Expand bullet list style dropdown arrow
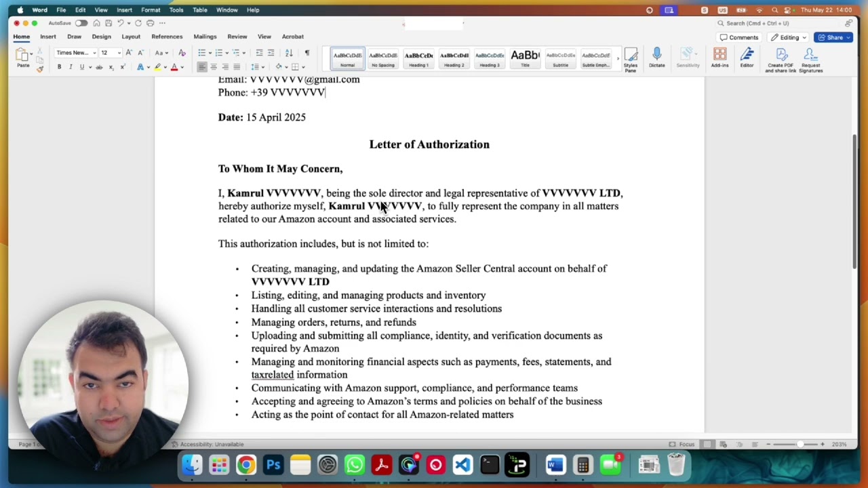The image size is (868, 488). 210,53
